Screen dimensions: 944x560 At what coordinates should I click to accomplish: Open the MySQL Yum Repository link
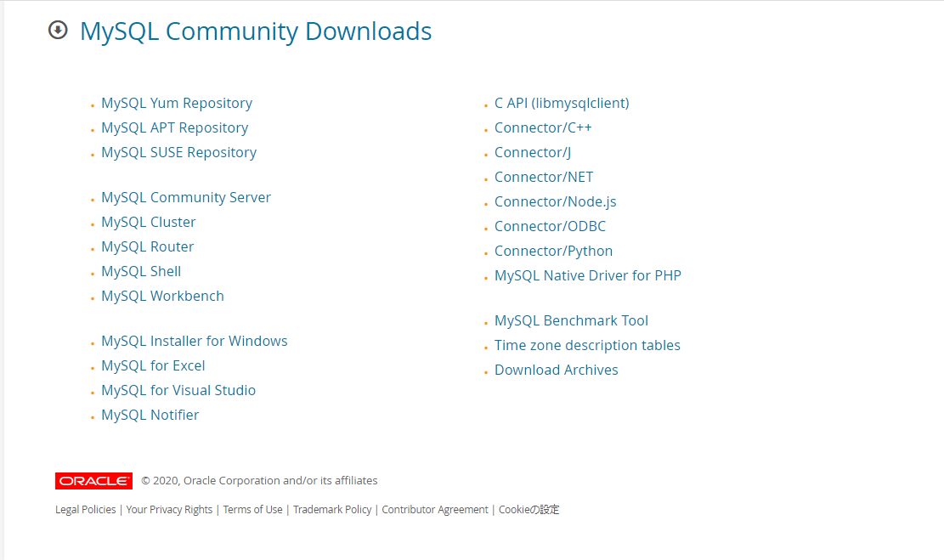pyautogui.click(x=177, y=103)
